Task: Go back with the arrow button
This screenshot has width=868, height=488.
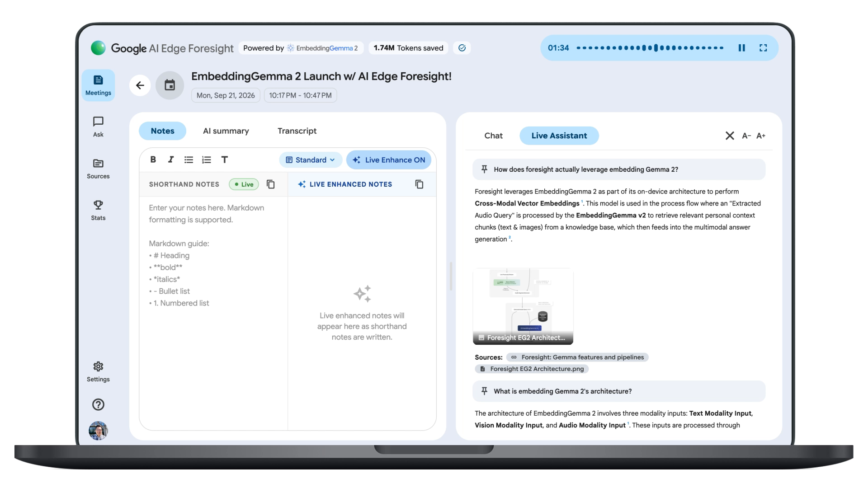Action: click(140, 85)
